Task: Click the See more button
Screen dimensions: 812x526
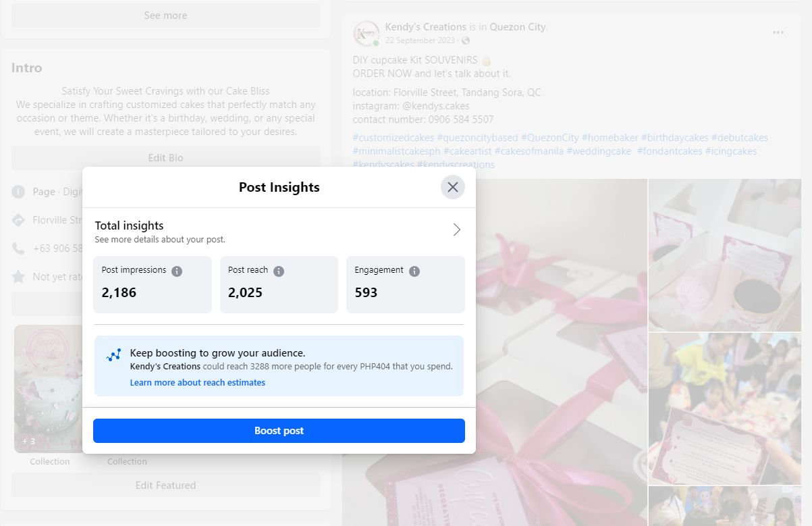Action: (165, 16)
